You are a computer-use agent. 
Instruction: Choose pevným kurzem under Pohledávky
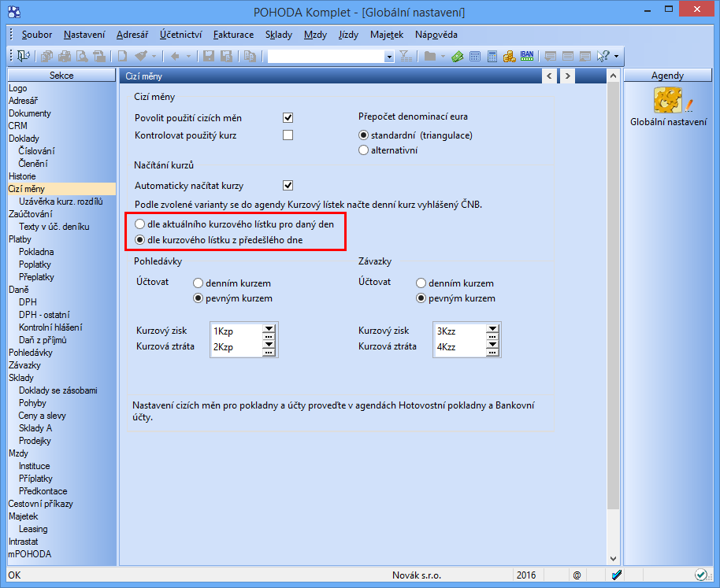tap(198, 298)
